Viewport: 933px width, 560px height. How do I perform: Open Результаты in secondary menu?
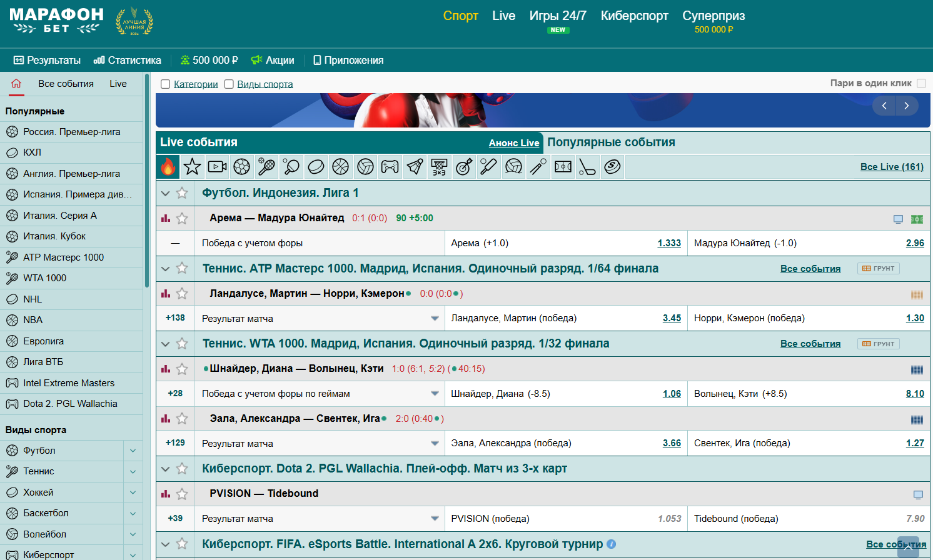click(x=47, y=60)
